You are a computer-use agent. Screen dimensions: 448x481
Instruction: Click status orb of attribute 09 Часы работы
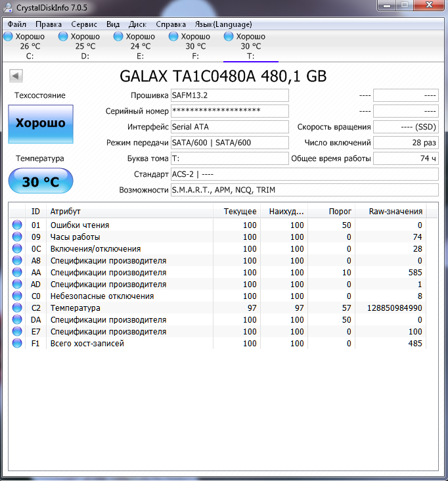coord(17,237)
